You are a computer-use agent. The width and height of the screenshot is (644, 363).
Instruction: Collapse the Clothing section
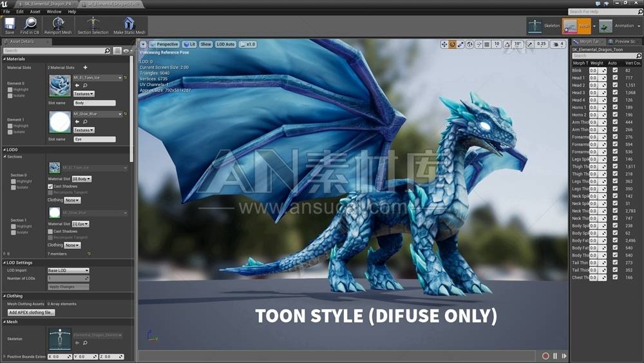pos(5,296)
